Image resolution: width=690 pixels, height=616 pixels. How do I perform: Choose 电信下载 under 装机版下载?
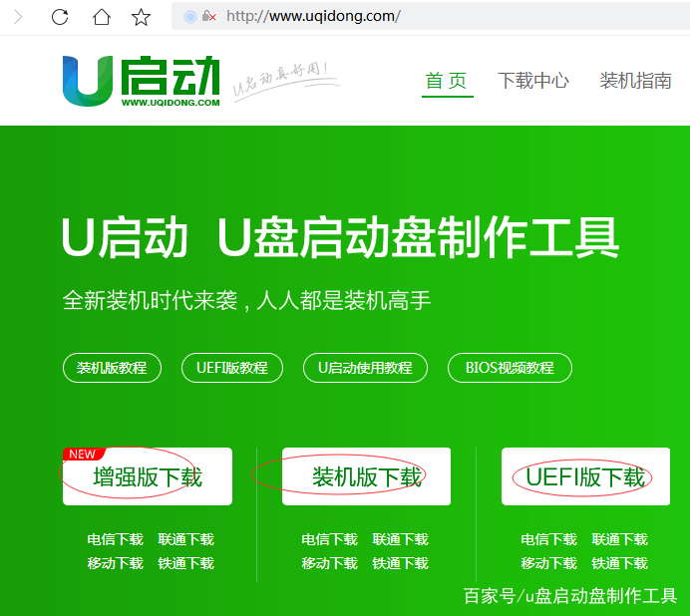tap(330, 539)
